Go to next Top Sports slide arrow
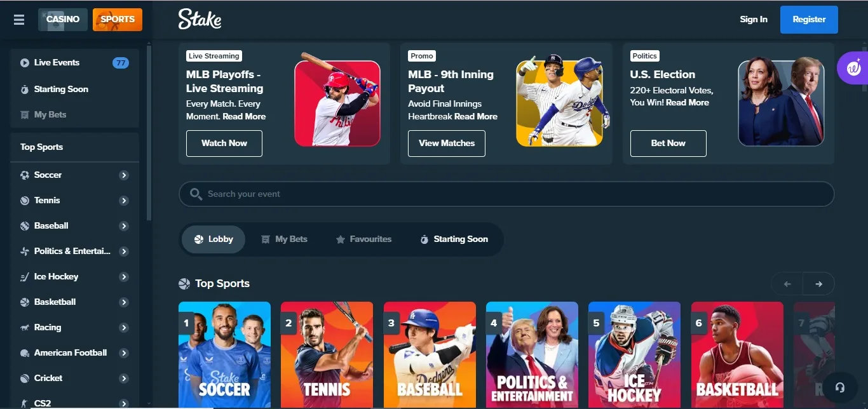This screenshot has width=868, height=409. click(818, 284)
